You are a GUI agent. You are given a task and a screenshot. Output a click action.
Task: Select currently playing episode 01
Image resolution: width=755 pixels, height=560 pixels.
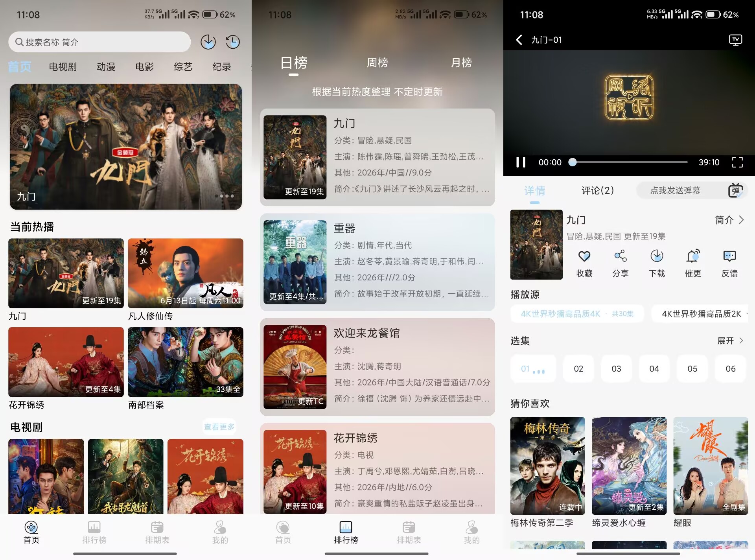click(x=533, y=368)
